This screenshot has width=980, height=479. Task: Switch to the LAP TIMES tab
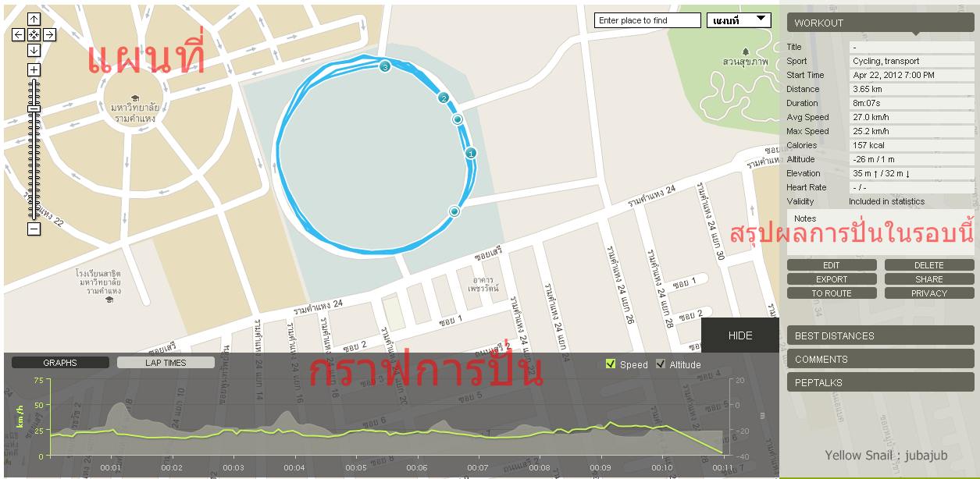(x=166, y=363)
